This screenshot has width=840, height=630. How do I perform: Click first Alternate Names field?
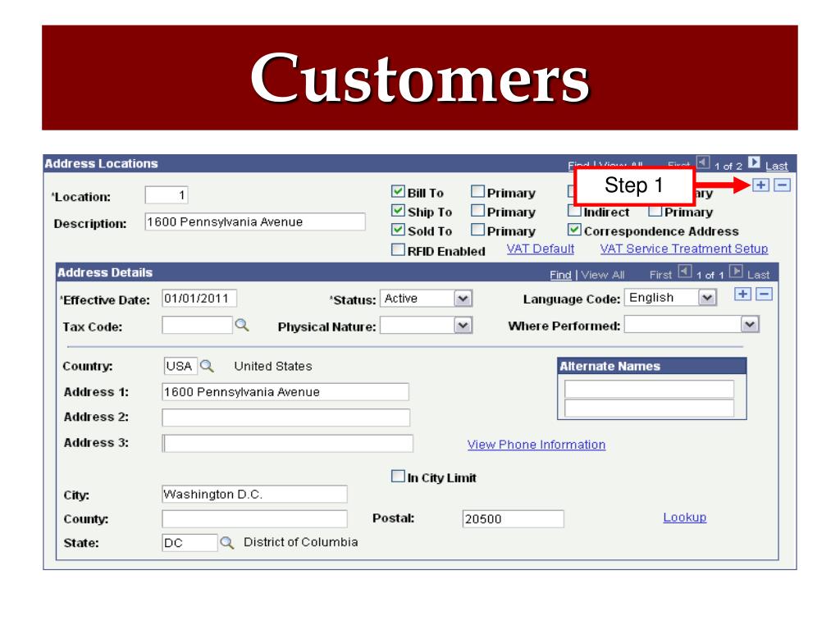click(649, 389)
